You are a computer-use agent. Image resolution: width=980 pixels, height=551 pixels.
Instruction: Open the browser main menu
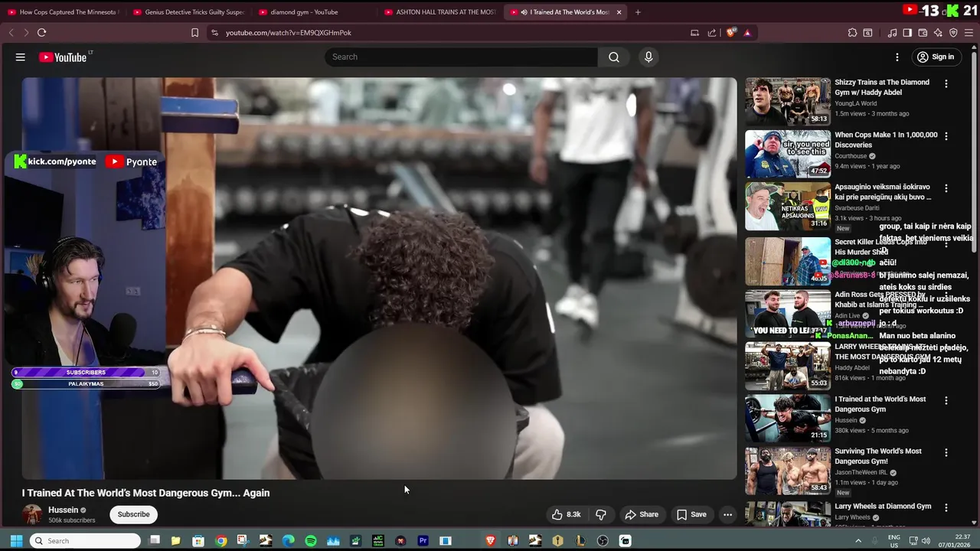coord(969,33)
